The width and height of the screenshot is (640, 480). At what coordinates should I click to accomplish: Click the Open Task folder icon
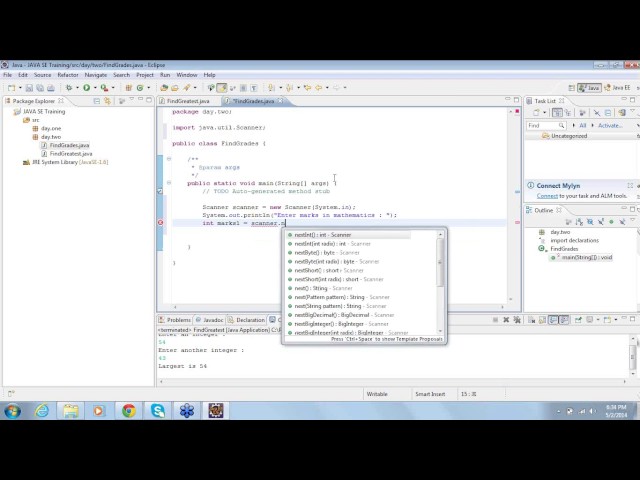(175, 88)
